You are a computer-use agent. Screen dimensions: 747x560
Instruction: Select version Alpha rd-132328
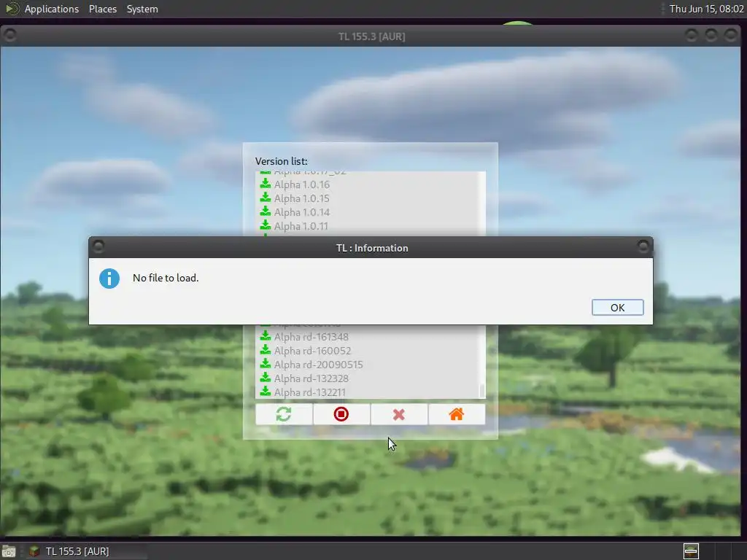point(311,378)
